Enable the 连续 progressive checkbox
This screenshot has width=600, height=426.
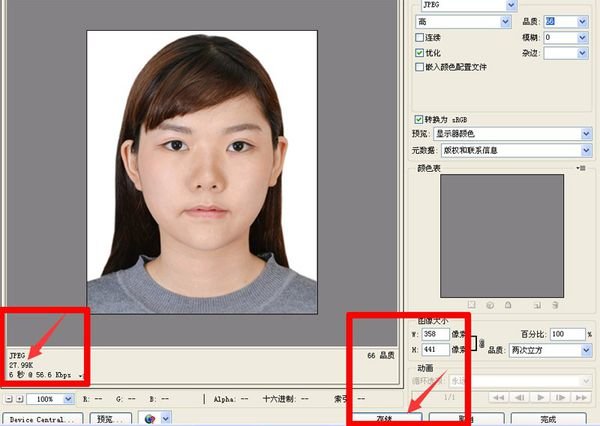pyautogui.click(x=419, y=38)
